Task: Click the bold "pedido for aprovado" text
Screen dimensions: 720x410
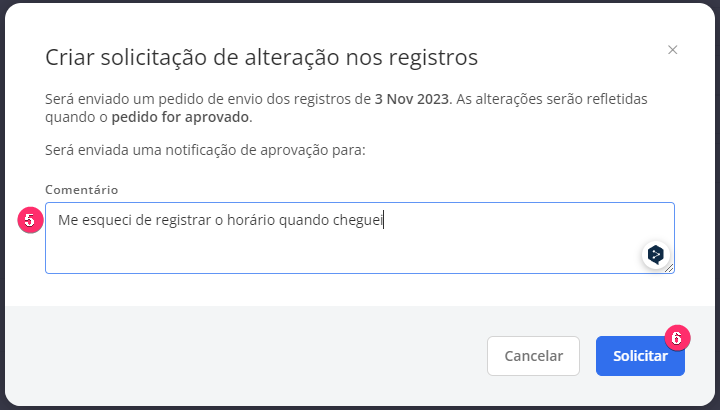Action: [180, 117]
